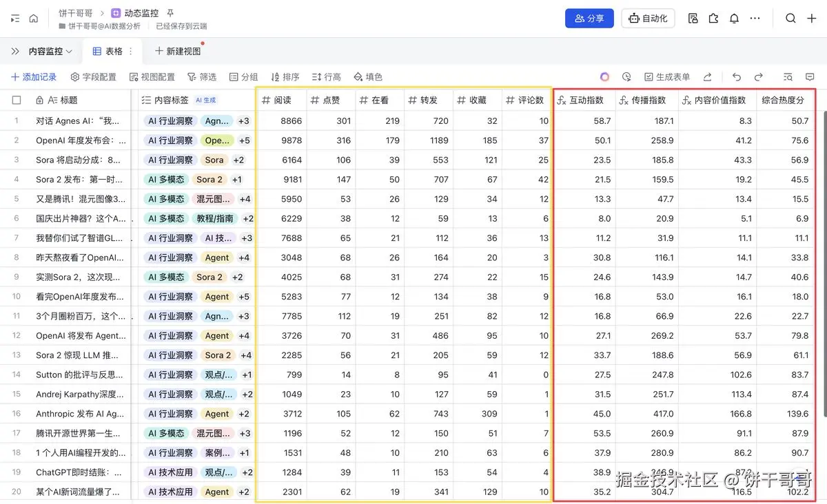
Task: Open the ... more menu in the top bar
Action: pyautogui.click(x=755, y=18)
